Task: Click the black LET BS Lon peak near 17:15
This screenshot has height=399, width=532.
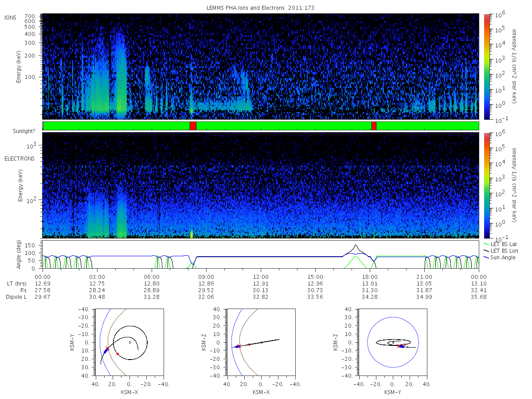Action: (x=356, y=246)
